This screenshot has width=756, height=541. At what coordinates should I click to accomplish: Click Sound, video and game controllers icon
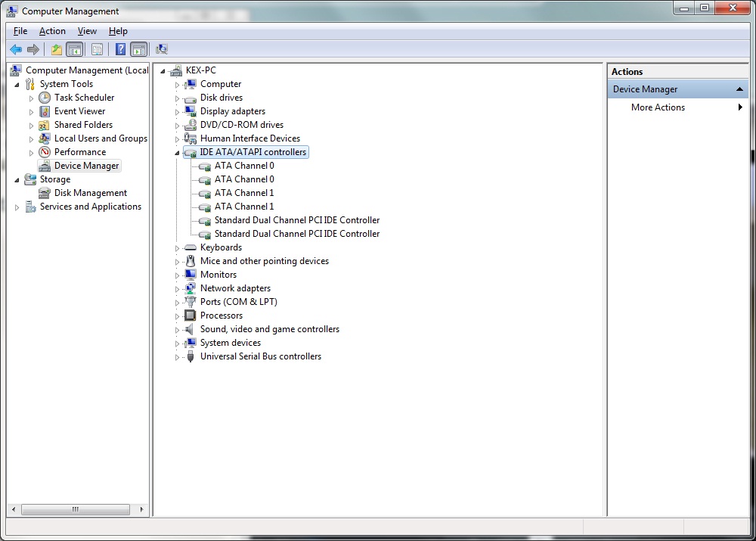tap(191, 329)
